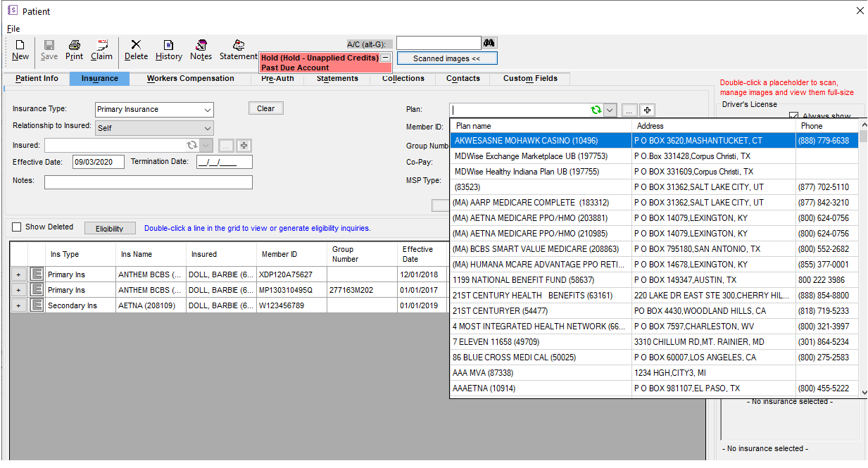
Task: Click the Patient window title icon
Action: click(x=11, y=11)
